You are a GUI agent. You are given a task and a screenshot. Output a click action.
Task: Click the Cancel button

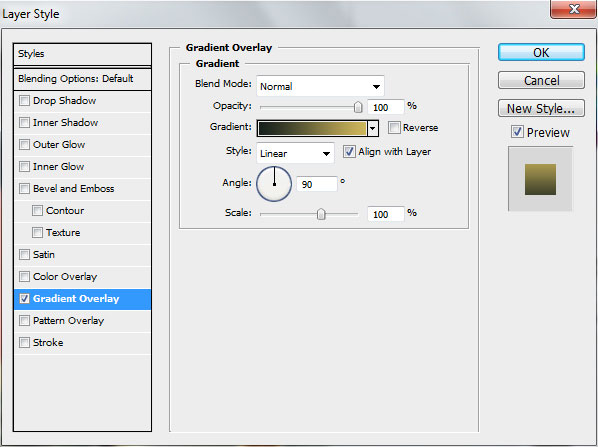tap(541, 80)
